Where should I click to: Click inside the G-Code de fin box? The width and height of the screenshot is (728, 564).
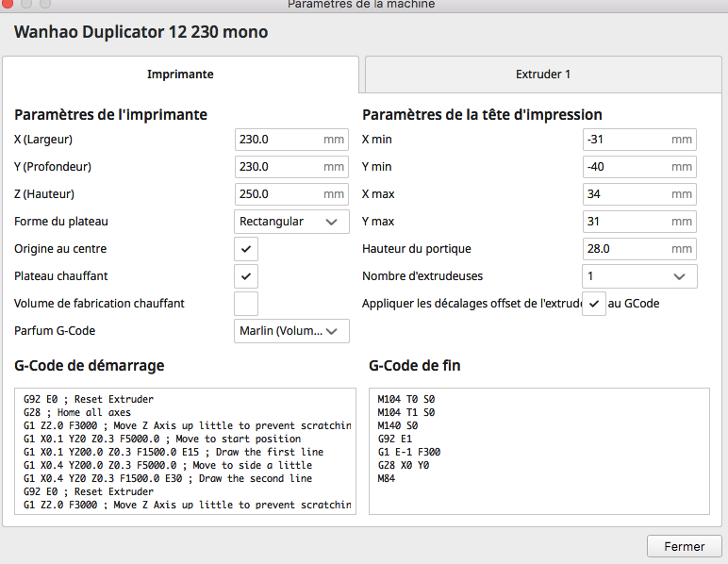pyautogui.click(x=539, y=451)
